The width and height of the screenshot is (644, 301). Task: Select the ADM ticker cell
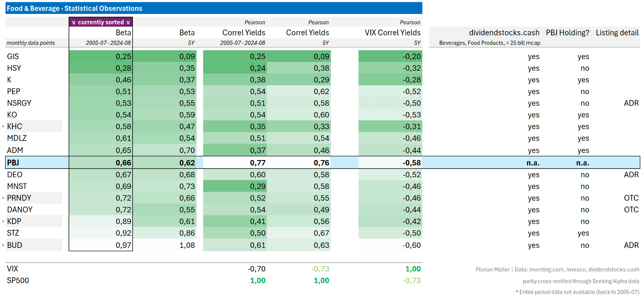15,150
